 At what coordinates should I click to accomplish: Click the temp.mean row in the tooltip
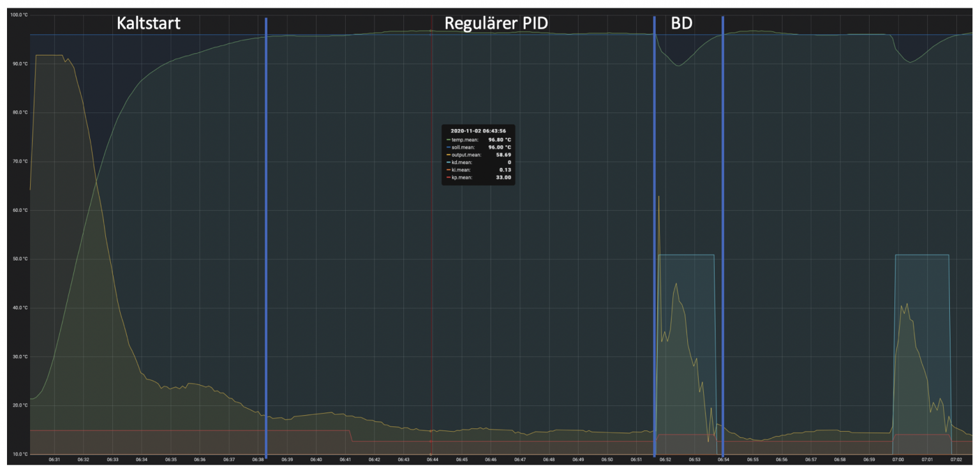point(479,139)
